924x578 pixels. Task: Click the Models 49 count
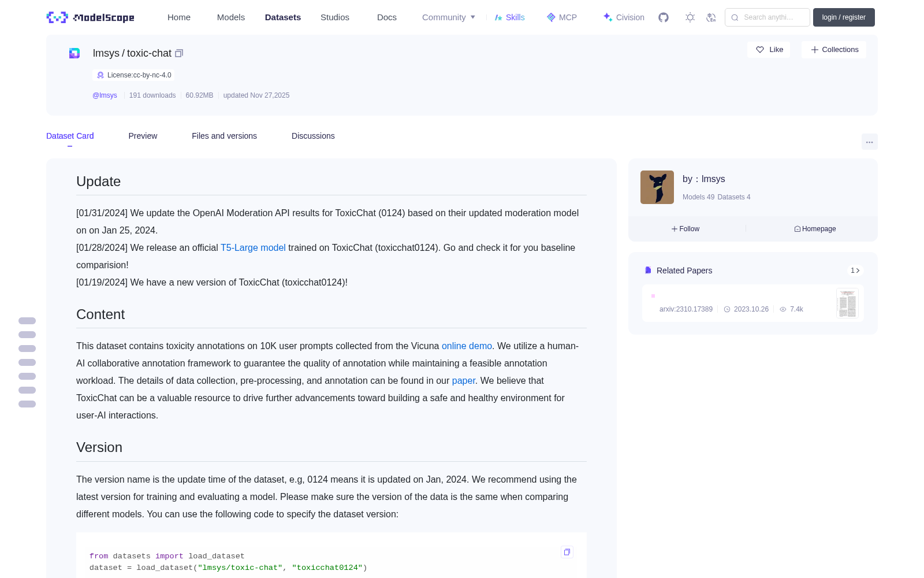pyautogui.click(x=698, y=197)
